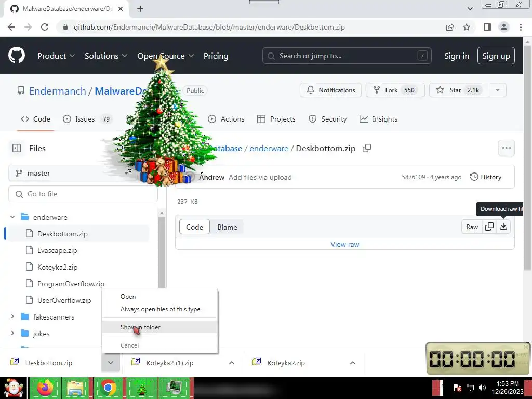Click the Search or jump to field
This screenshot has width=532, height=399.
[x=347, y=56]
